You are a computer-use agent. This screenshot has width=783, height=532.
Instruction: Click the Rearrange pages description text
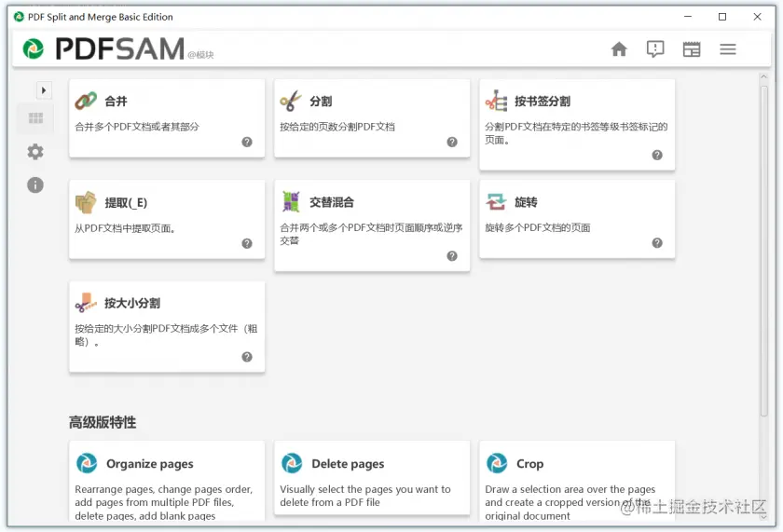[x=164, y=502]
